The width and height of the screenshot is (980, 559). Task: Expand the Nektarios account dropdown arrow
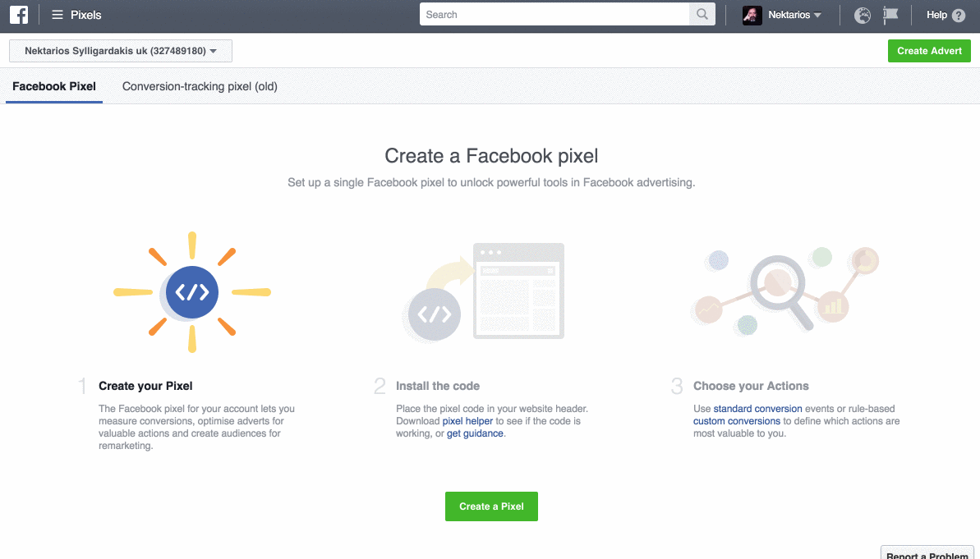[x=817, y=15]
